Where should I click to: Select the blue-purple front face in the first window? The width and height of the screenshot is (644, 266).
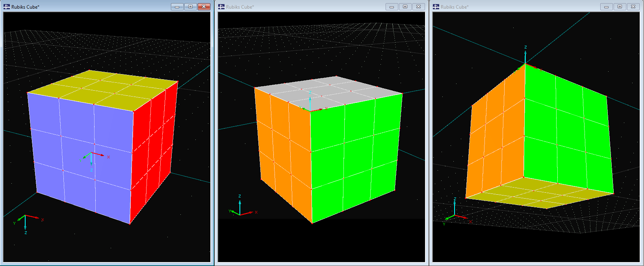tap(81, 158)
